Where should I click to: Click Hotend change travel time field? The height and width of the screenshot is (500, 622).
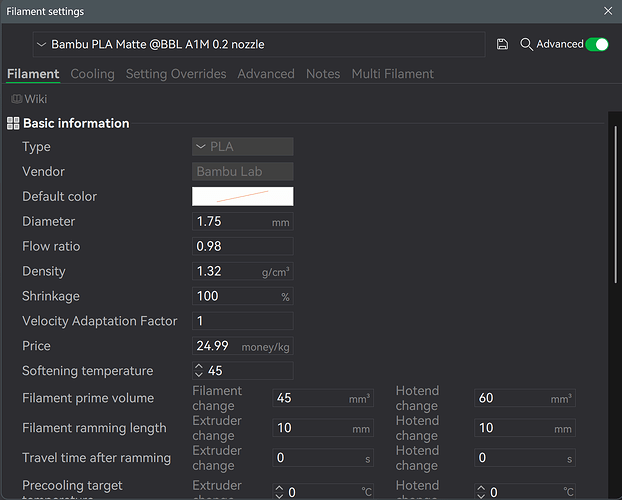[x=525, y=458]
